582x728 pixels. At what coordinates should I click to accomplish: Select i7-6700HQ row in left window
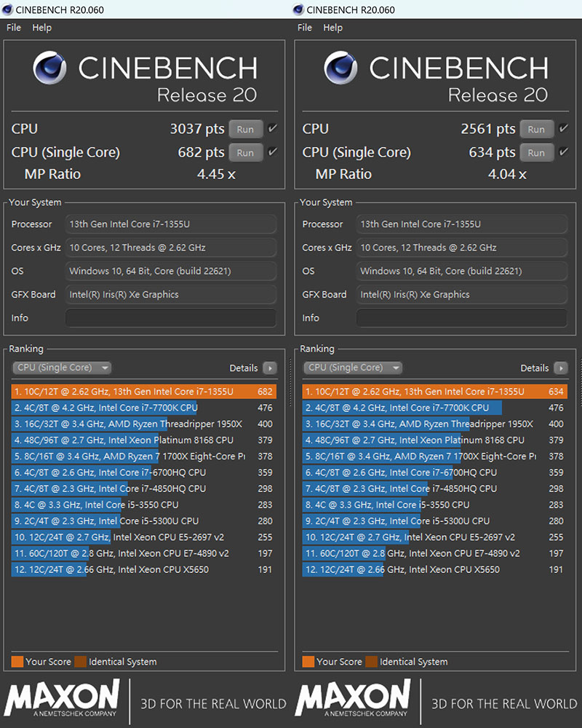[x=144, y=472]
